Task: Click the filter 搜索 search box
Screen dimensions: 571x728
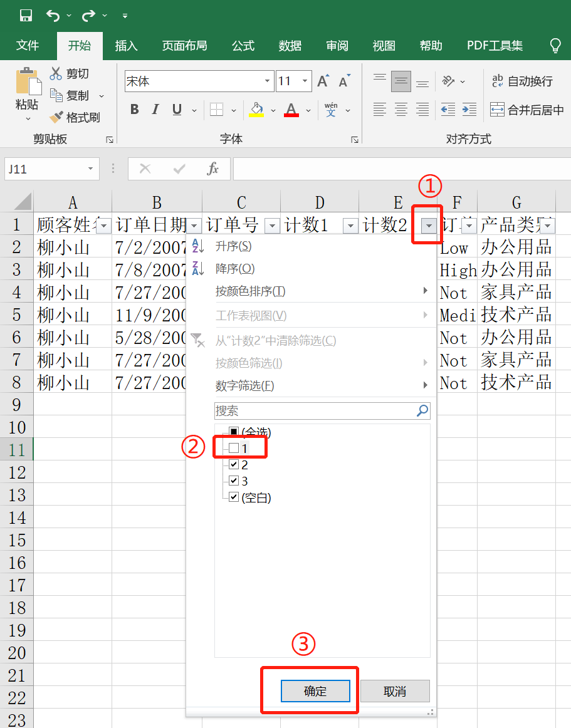Action: click(x=322, y=411)
